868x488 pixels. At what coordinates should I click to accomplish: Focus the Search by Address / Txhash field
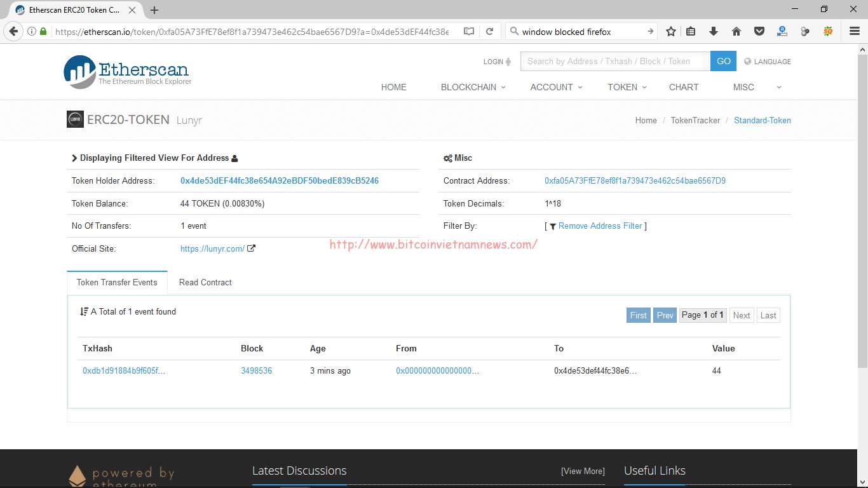(615, 61)
